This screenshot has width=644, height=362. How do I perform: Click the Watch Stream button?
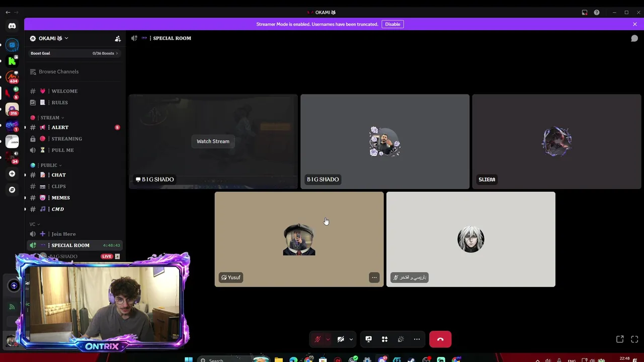tap(213, 141)
